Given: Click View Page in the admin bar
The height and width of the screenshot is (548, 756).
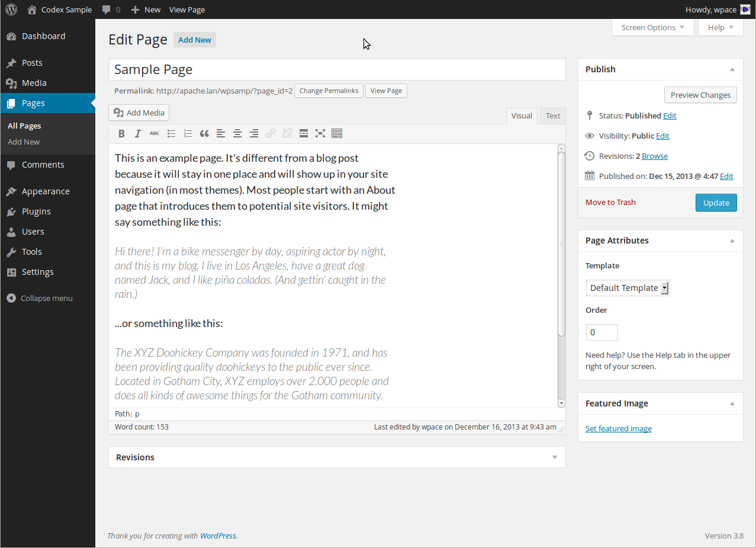Looking at the screenshot, I should (x=187, y=9).
